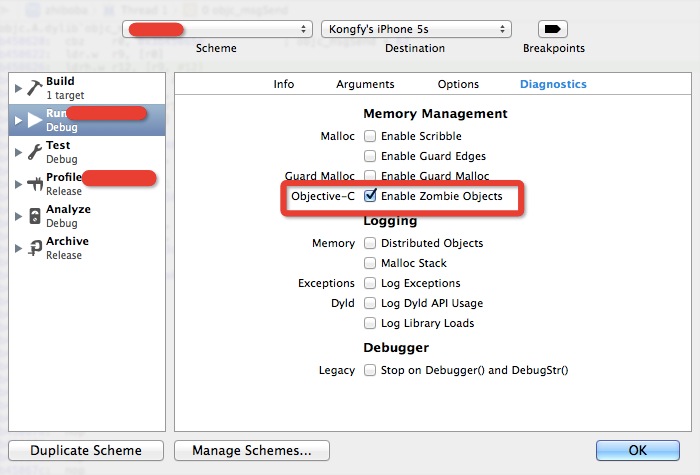700x475 pixels.
Task: Switch to the Arguments tab
Action: pos(365,84)
